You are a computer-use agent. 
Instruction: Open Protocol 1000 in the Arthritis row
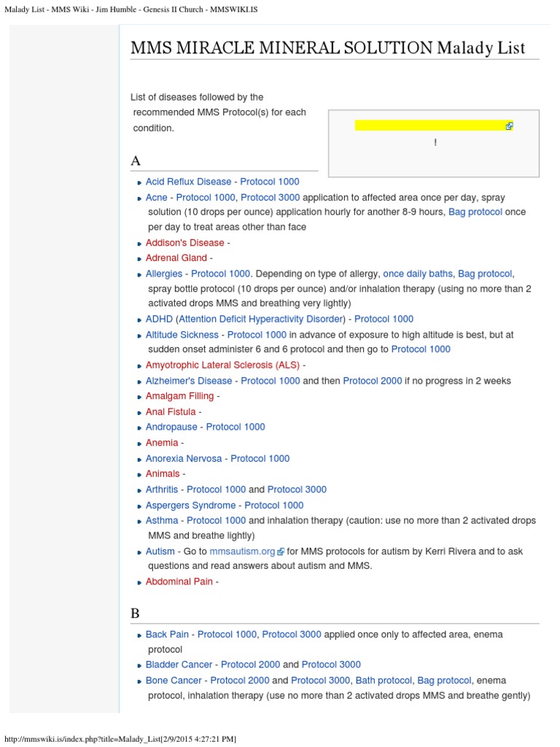coord(216,489)
